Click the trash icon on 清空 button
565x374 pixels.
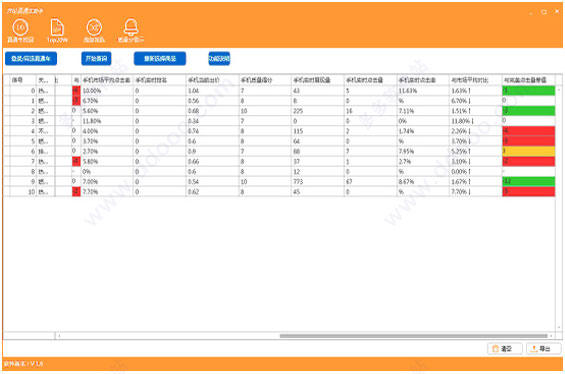495,348
